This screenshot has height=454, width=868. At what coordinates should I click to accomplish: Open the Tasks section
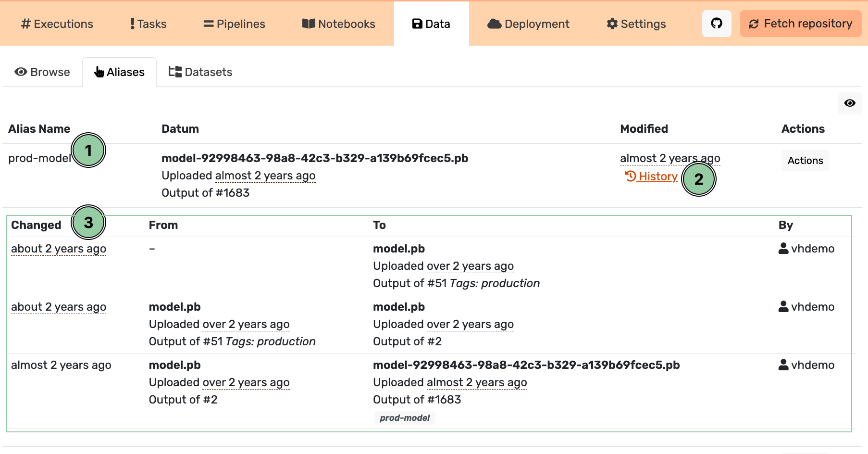(148, 24)
